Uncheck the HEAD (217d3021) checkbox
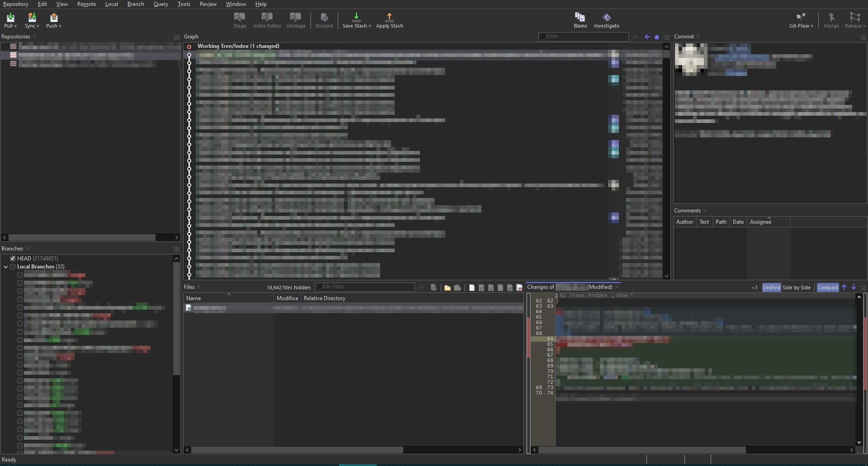The height and width of the screenshot is (466, 868). [13, 259]
